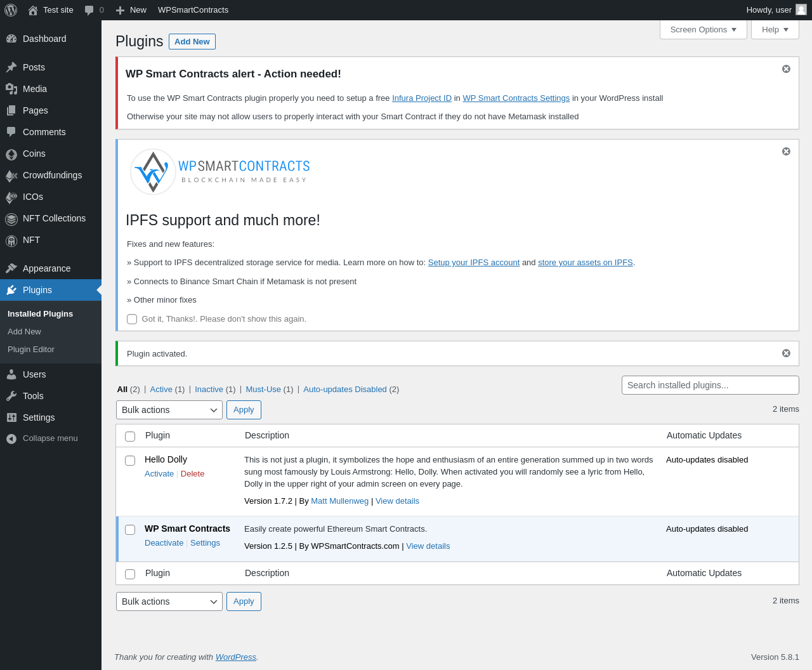This screenshot has height=670, width=812.
Task: Open the comments bubble icon in admin bar
Action: point(89,10)
